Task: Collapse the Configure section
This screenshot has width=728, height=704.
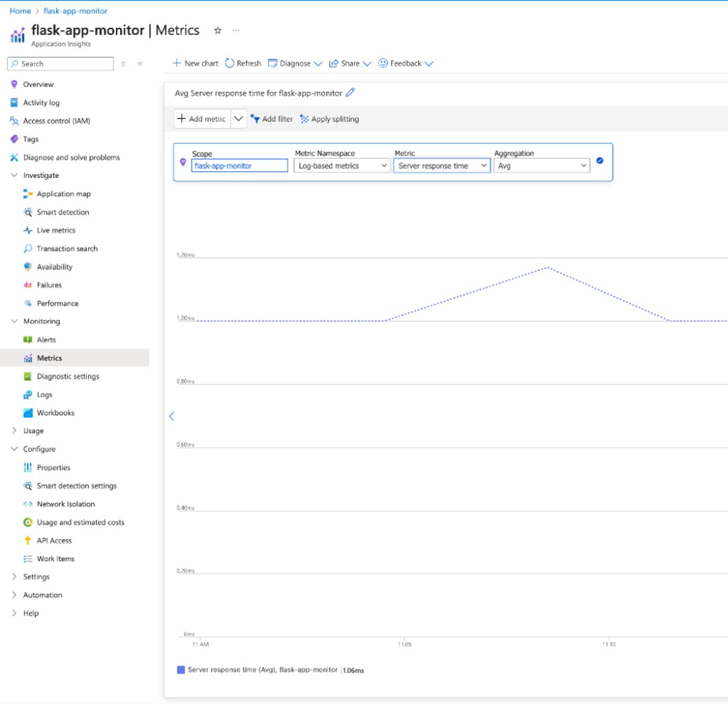Action: (x=14, y=449)
